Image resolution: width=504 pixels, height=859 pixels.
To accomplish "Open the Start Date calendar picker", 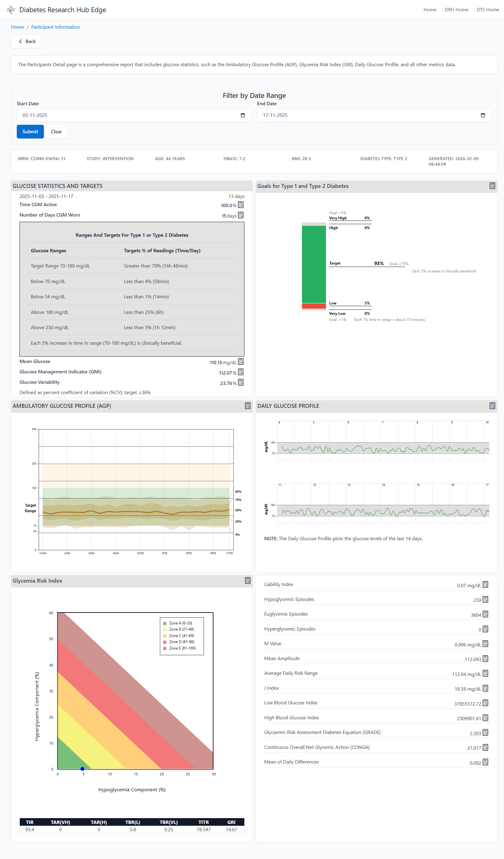I will pos(243,115).
